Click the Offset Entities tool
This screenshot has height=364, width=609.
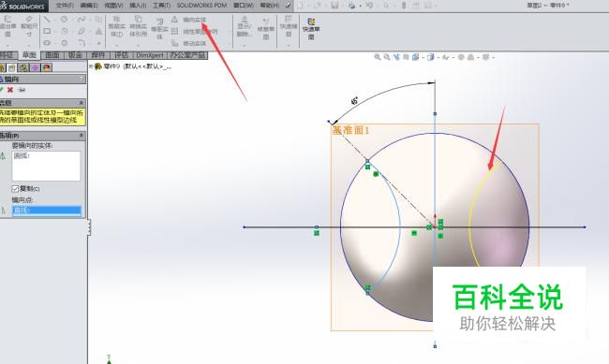tap(159, 29)
